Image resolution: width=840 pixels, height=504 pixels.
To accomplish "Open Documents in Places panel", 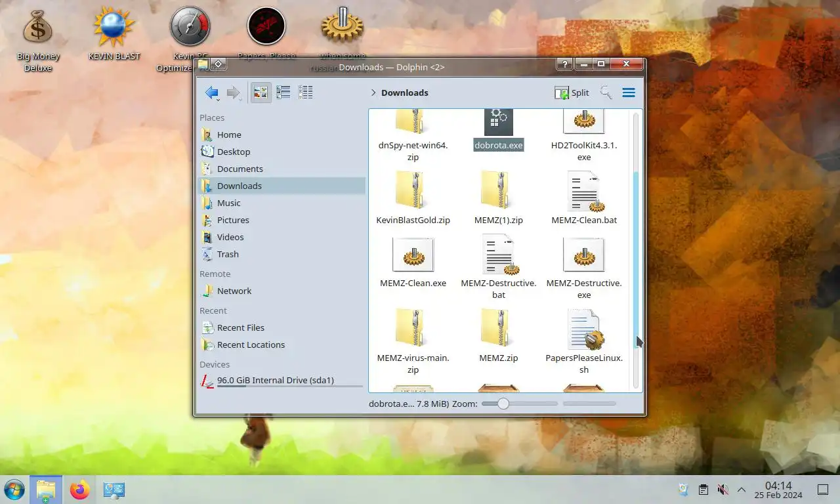I will [282, 169].
